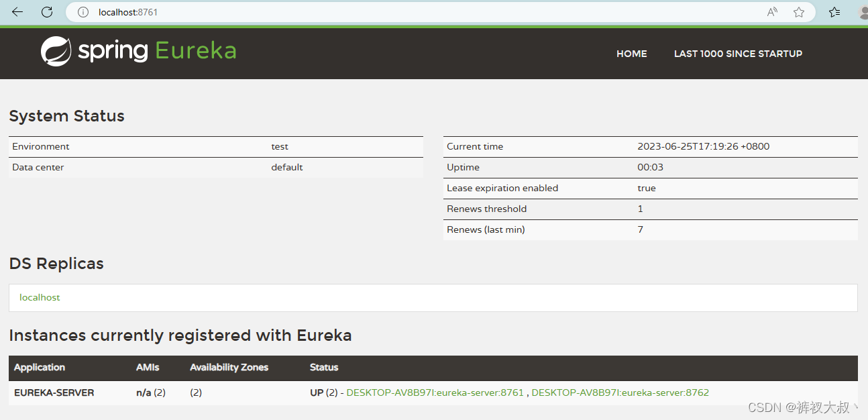Follow the localhost DS replica link
The height and width of the screenshot is (420, 868).
[40, 297]
